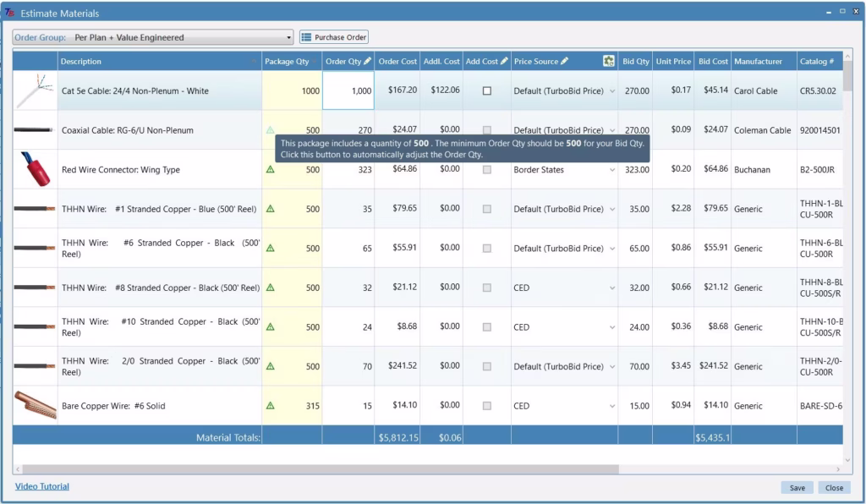This screenshot has width=866, height=504.
Task: Open Price Source dropdown for Cat 5e Cable
Action: (612, 91)
